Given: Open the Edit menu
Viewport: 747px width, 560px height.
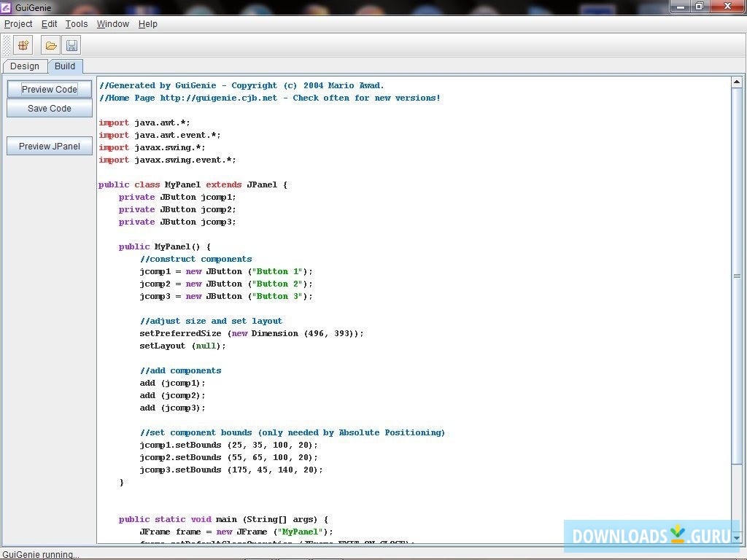Looking at the screenshot, I should click(49, 24).
